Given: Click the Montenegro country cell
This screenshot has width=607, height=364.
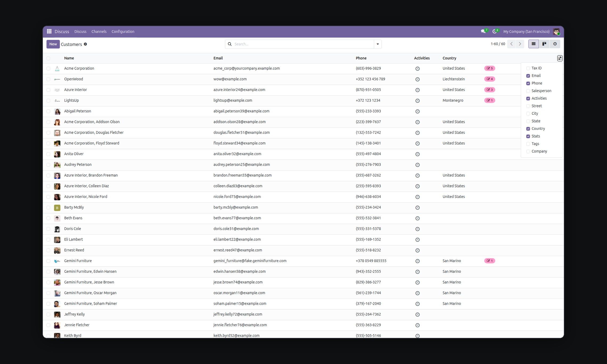Looking at the screenshot, I should tap(453, 100).
